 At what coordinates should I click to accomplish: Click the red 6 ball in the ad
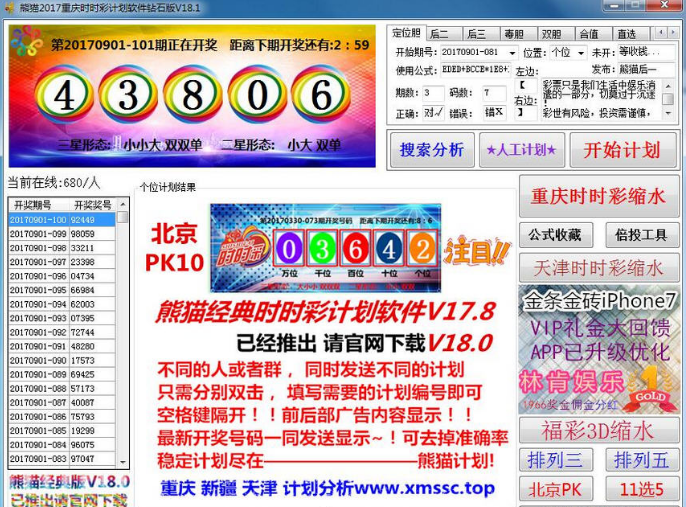[356, 248]
